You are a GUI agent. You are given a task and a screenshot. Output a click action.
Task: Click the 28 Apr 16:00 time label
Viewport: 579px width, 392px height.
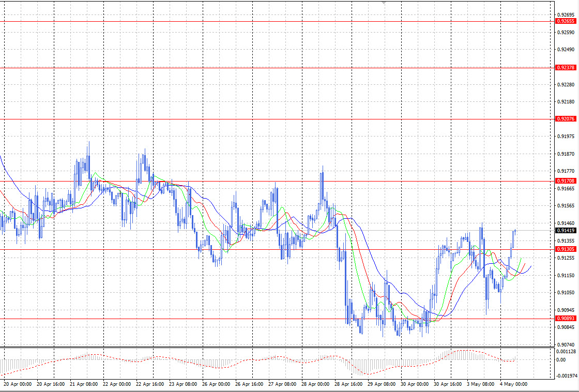(x=348, y=384)
